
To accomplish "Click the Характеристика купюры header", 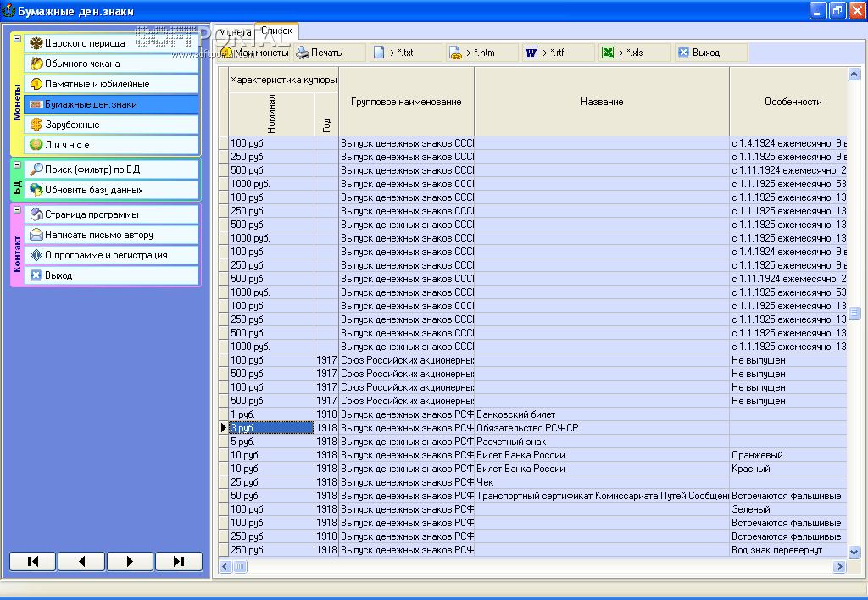I will tap(283, 80).
